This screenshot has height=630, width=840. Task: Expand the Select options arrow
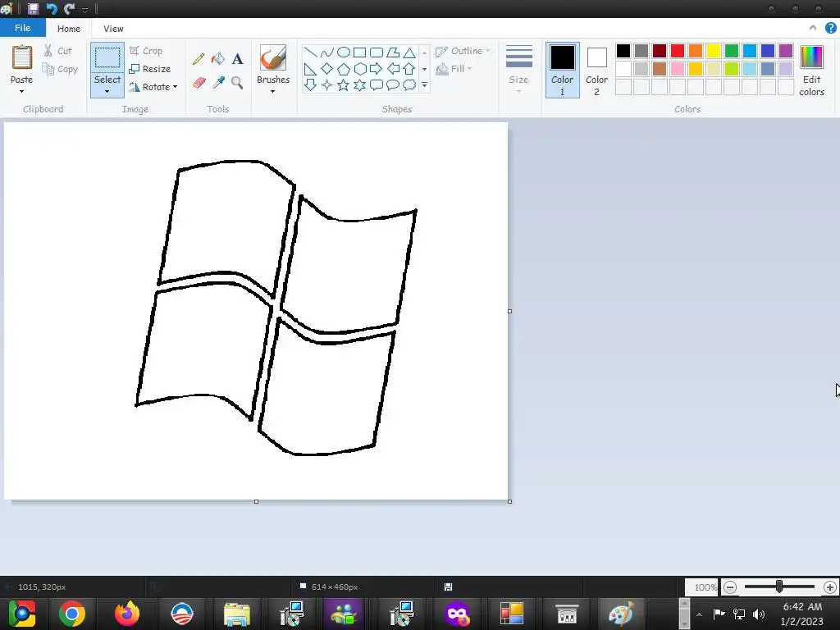pyautogui.click(x=107, y=92)
